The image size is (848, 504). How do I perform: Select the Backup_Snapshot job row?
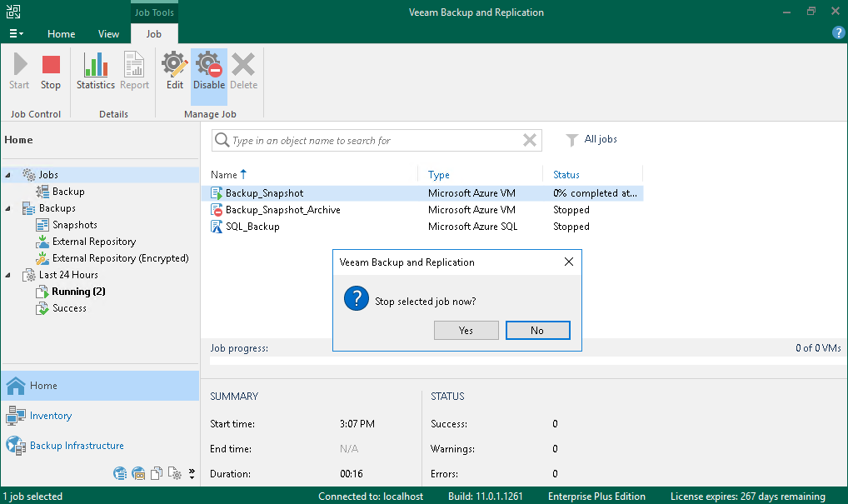pos(422,193)
